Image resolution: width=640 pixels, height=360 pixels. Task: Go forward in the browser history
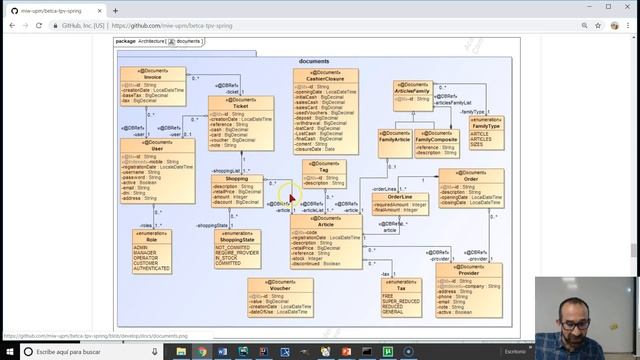(x=25, y=25)
